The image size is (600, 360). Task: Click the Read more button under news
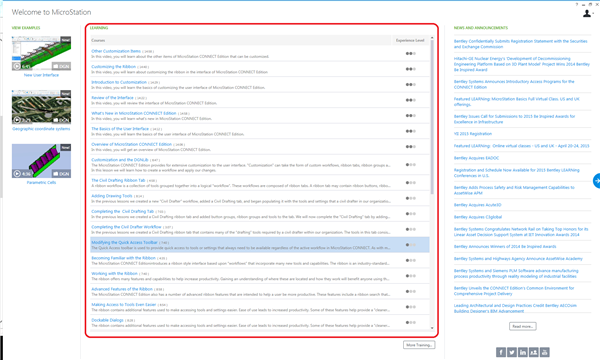click(x=522, y=326)
